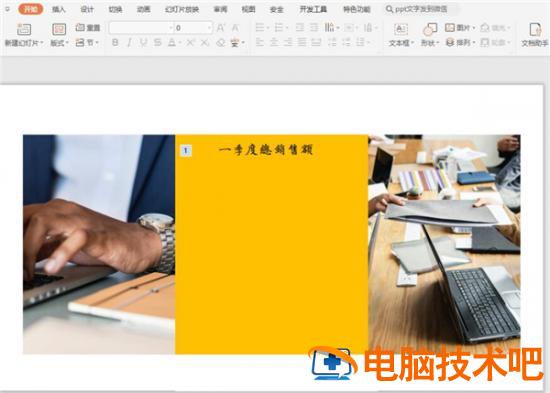The height and width of the screenshot is (393, 550).
Task: Switch to the 插入 Insert tab
Action: (x=59, y=9)
